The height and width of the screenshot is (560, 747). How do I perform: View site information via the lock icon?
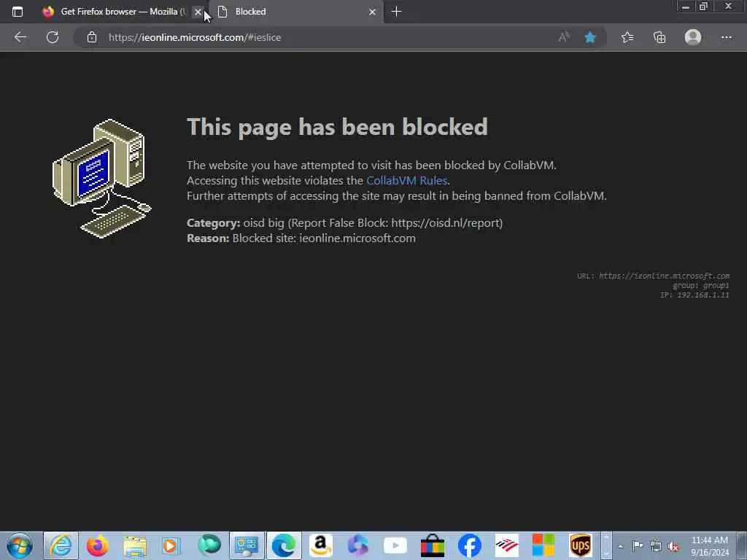pos(92,37)
